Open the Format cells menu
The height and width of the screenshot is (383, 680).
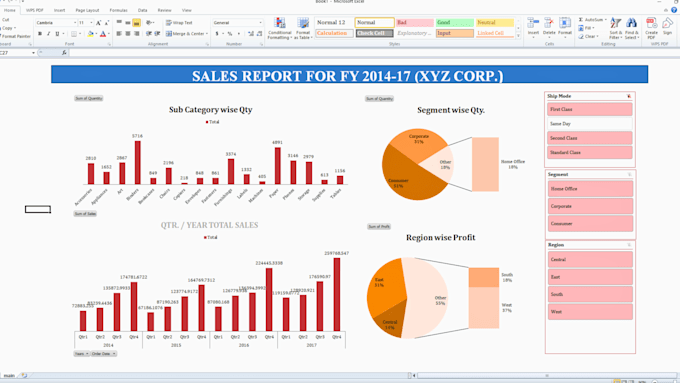click(x=565, y=27)
